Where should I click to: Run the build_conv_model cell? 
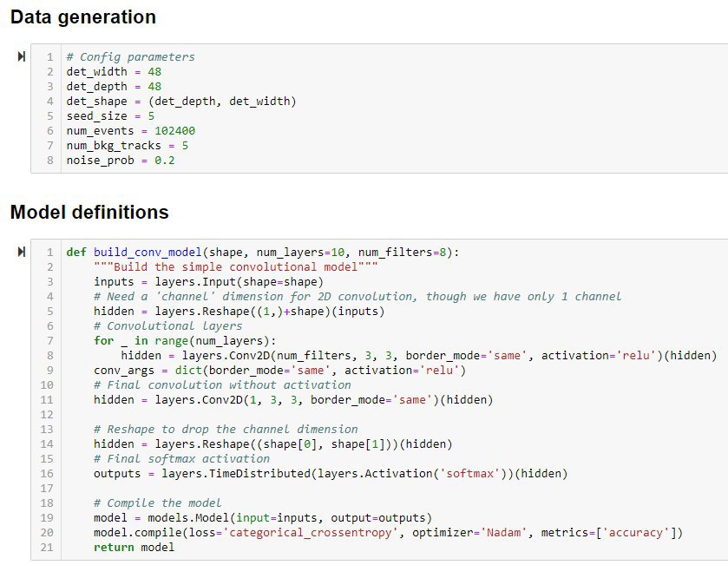click(22, 252)
